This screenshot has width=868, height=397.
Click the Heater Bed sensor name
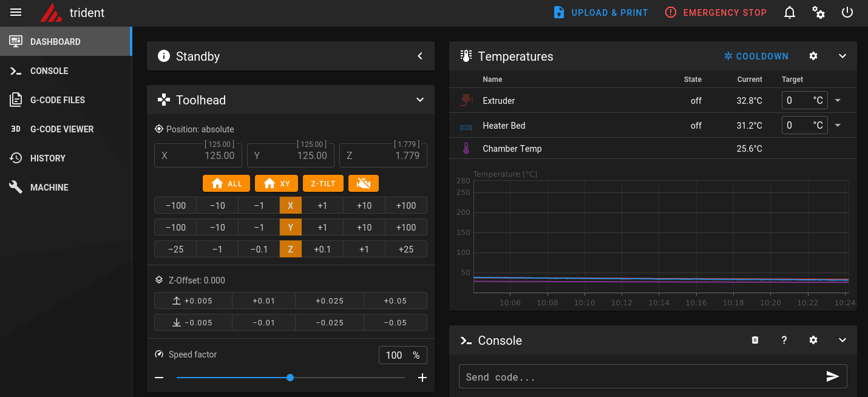point(504,126)
